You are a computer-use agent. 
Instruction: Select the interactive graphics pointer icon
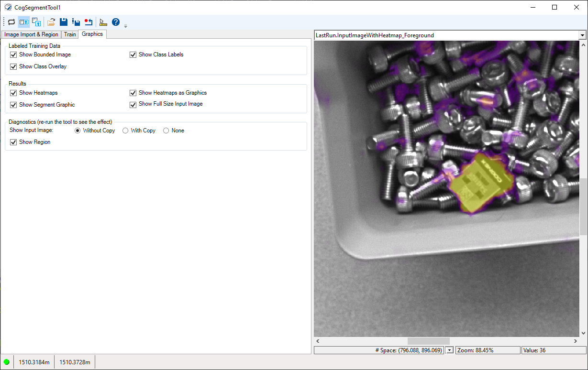pos(103,22)
